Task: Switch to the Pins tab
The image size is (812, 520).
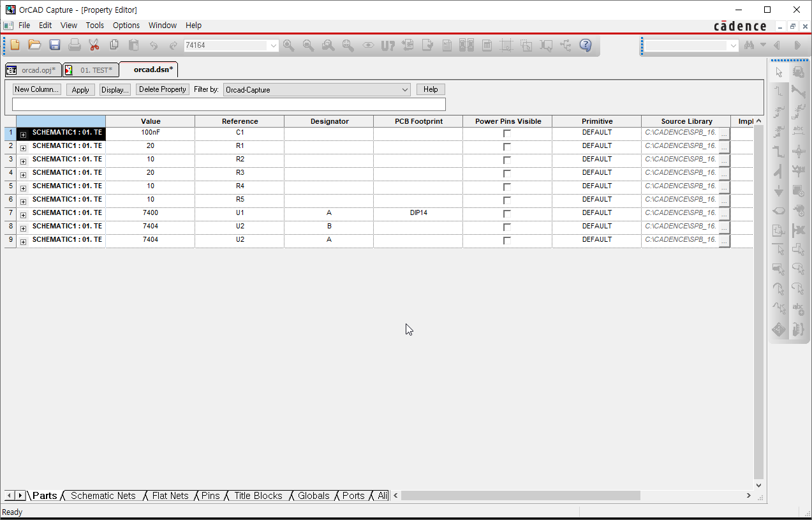Action: pyautogui.click(x=210, y=496)
